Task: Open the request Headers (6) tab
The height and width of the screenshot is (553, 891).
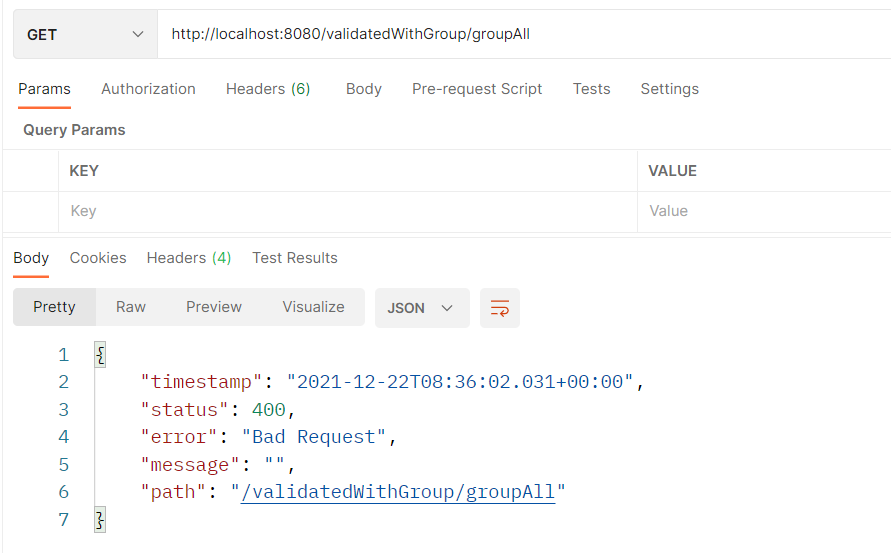Action: [x=268, y=89]
